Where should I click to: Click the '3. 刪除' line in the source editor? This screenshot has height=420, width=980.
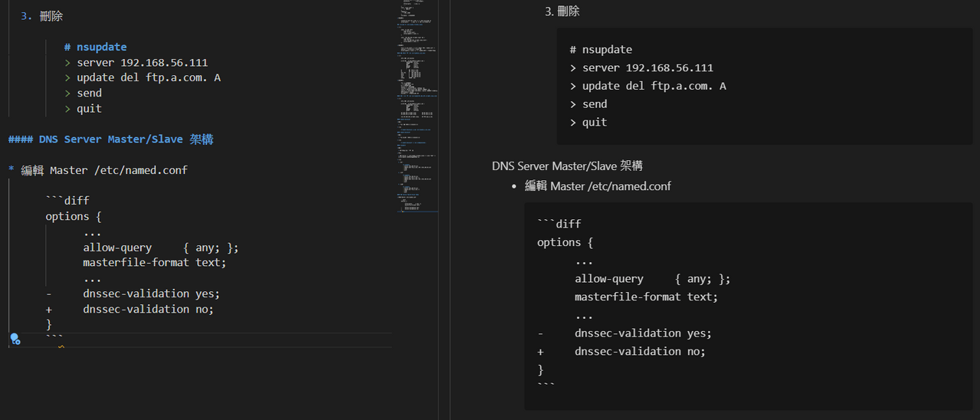point(41,16)
